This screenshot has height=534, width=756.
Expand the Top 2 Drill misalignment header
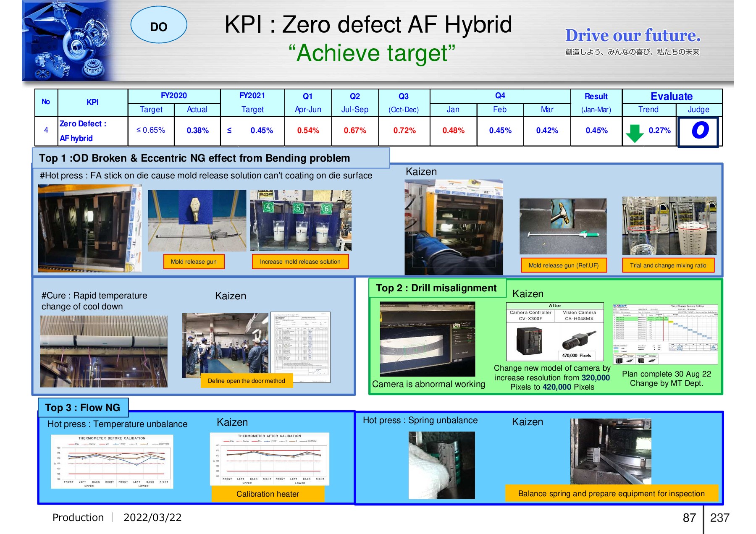(x=435, y=288)
